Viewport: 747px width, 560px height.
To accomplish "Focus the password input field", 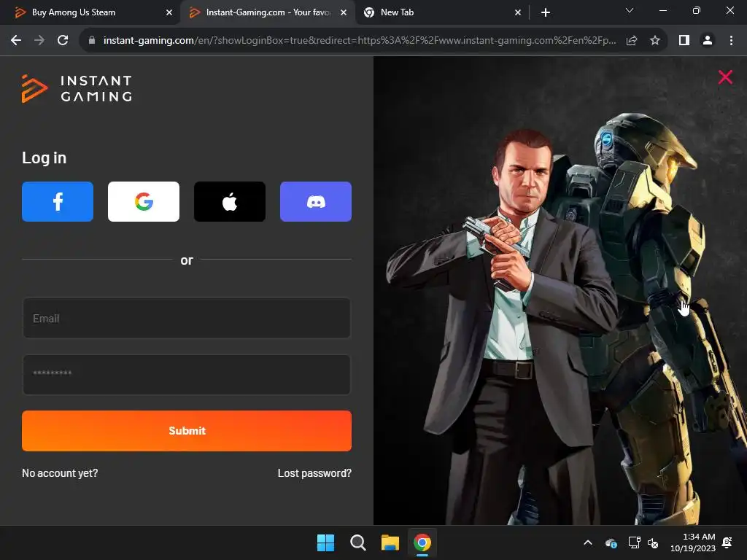I will click(187, 374).
